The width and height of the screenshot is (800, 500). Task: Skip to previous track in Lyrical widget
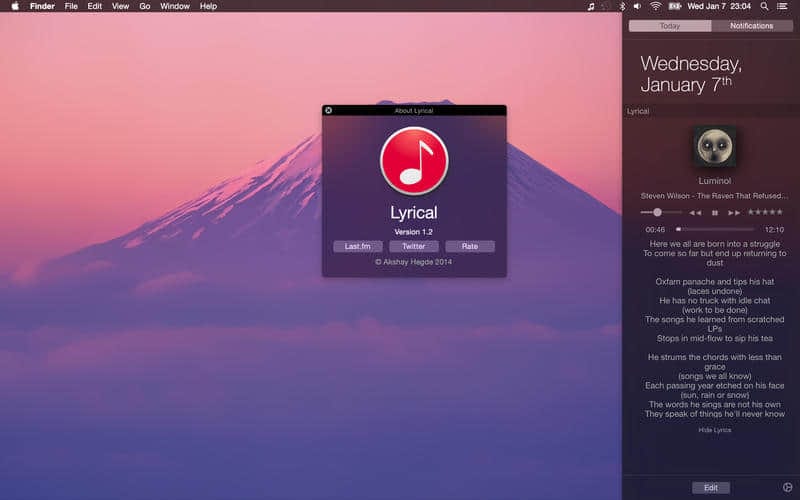pos(695,212)
